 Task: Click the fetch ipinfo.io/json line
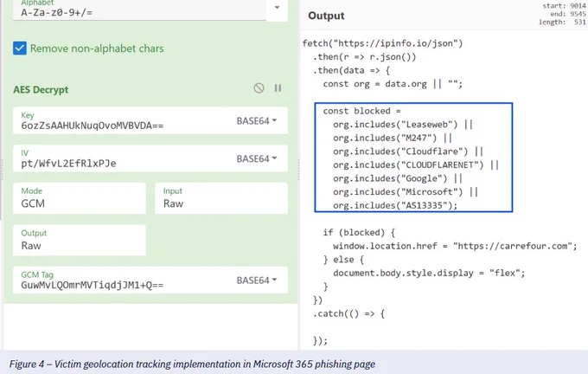383,43
